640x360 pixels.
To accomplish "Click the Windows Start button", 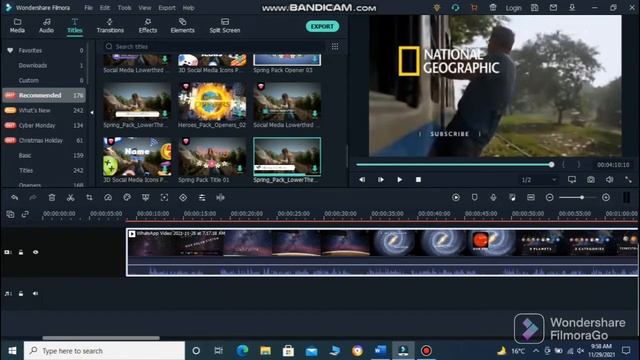I will pyautogui.click(x=12, y=351).
